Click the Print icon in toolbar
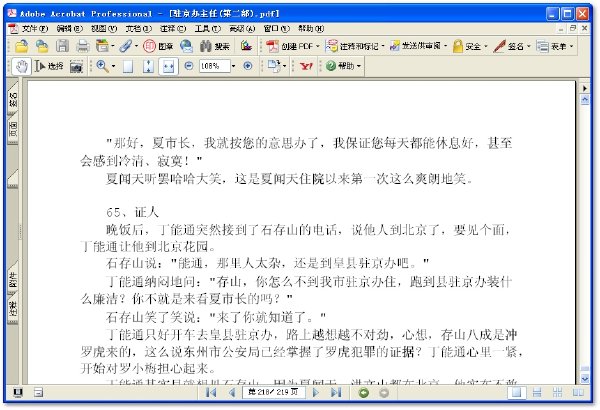The image size is (600, 410). tap(83, 46)
